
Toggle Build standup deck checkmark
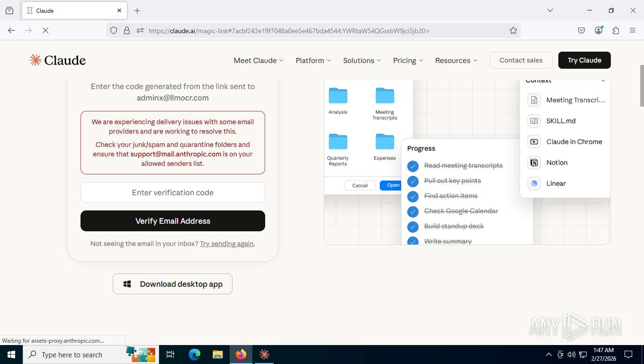tap(413, 227)
